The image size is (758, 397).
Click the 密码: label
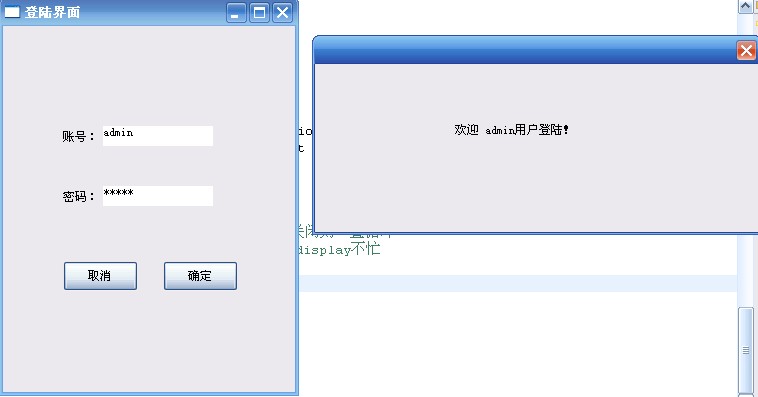pos(78,196)
